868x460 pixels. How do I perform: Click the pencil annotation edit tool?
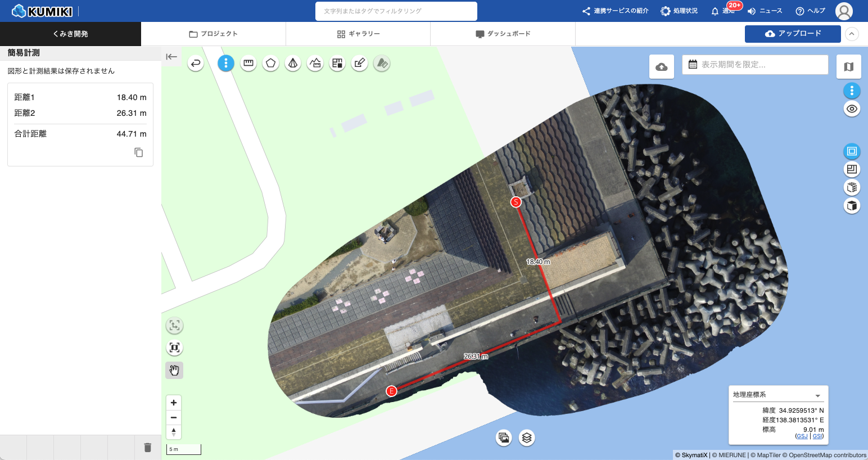[x=360, y=64]
